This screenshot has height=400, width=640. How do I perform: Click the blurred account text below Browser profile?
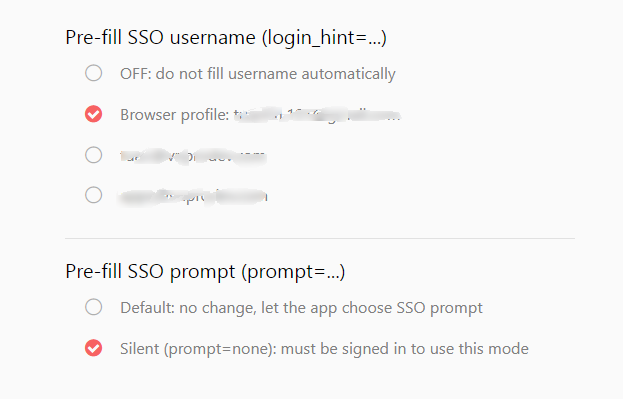pyautogui.click(x=193, y=156)
